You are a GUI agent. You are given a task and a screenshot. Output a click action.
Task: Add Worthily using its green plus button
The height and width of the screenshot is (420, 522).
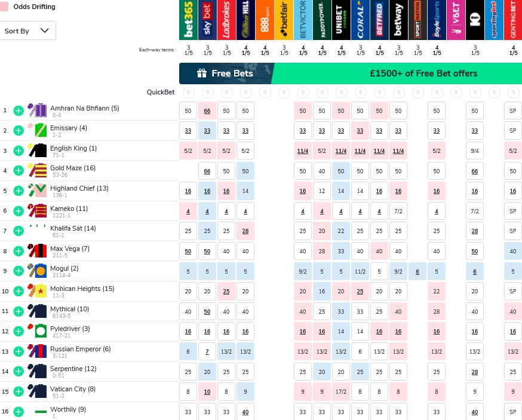click(19, 411)
